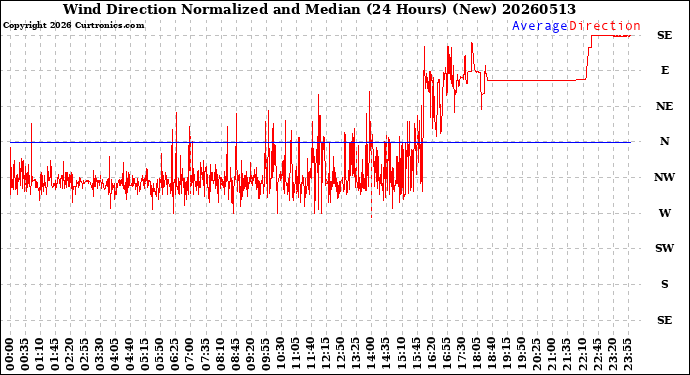The image size is (690, 375).
Task: Click the NE direction axis label
Action: point(664,106)
